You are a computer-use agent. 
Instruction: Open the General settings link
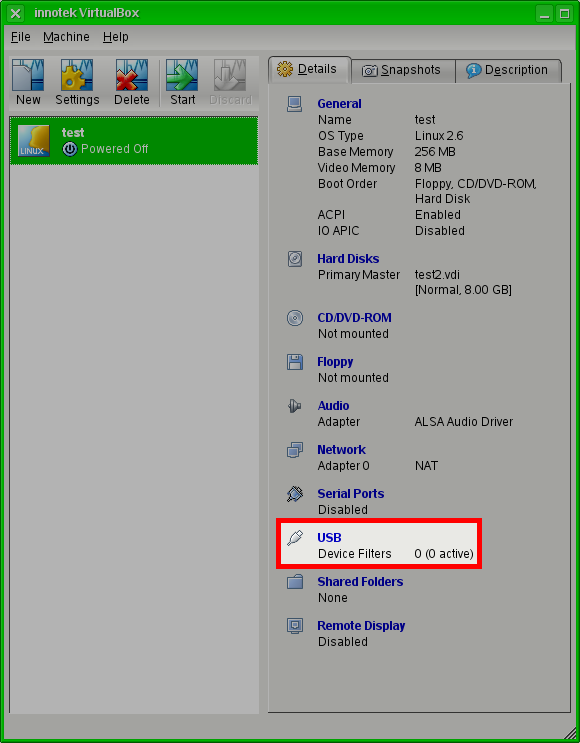click(x=339, y=104)
